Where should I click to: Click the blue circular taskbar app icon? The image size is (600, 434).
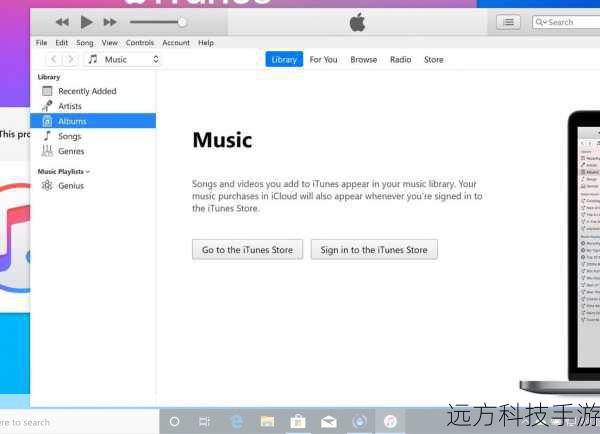coord(359,422)
